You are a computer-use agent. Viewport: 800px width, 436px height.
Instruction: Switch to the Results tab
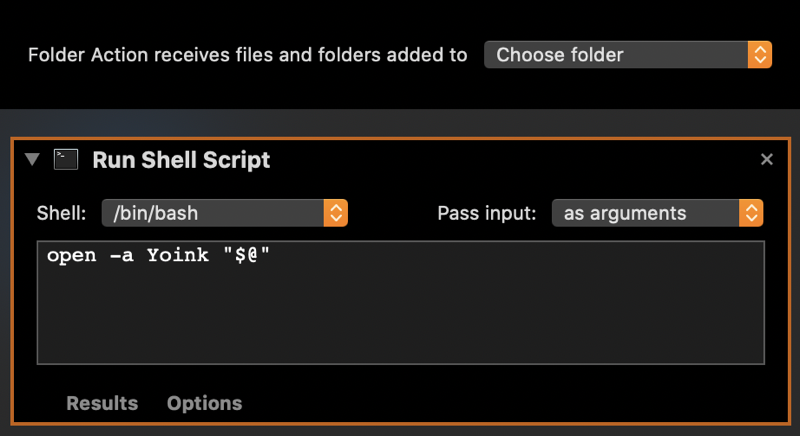tap(102, 403)
